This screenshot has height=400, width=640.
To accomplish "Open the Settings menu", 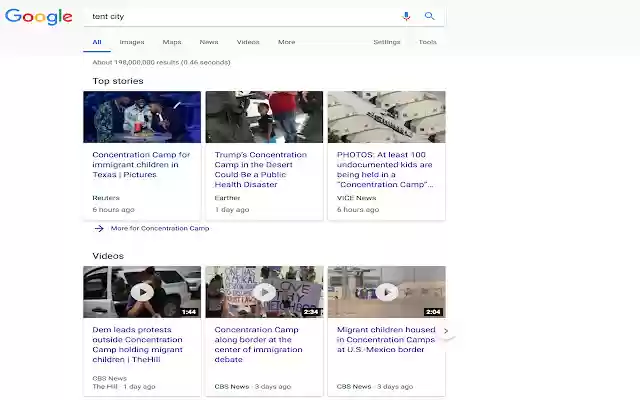I will (x=387, y=42).
